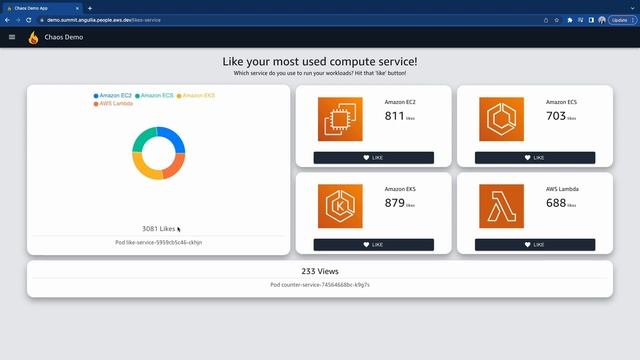
Task: Like Amazon EC2
Action: tap(373, 158)
